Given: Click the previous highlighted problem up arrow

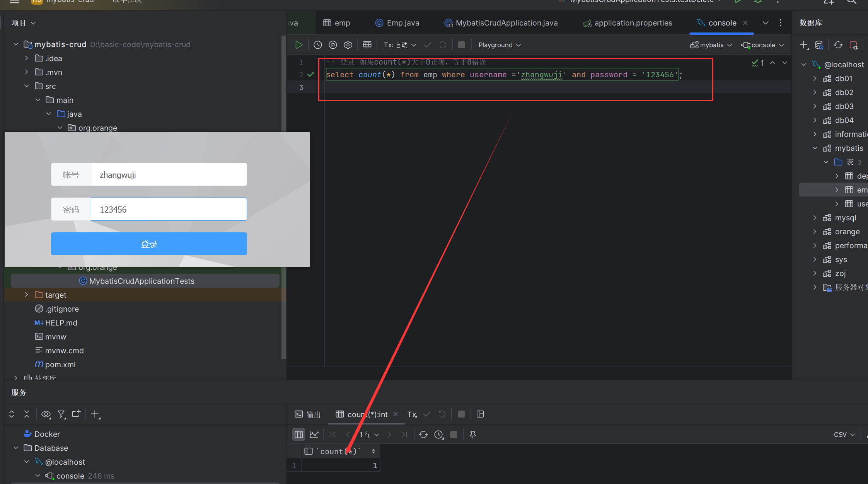Looking at the screenshot, I should pos(773,63).
